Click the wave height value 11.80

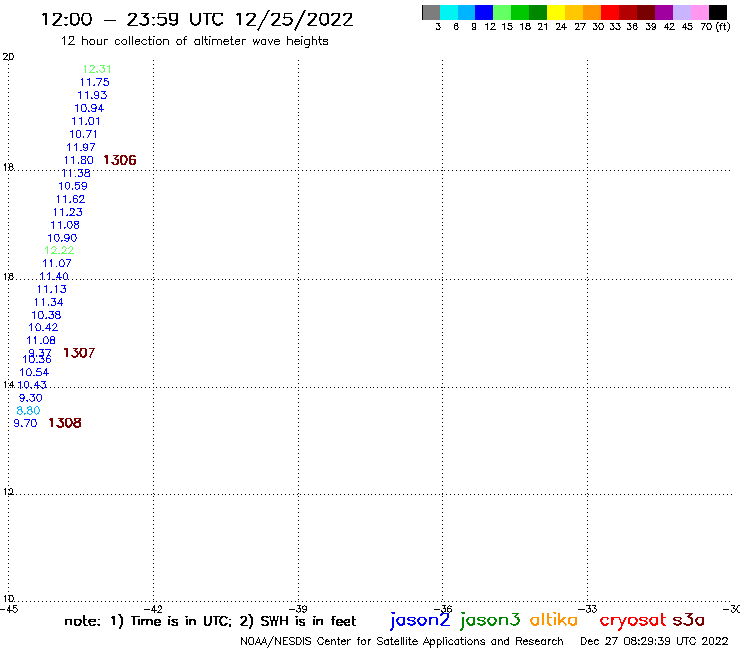78,160
